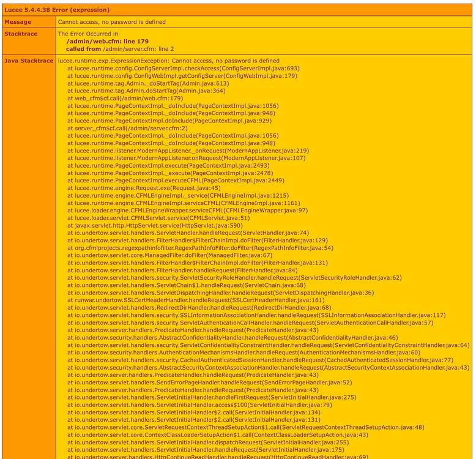Screen dimensions: 476x459
Task: Click 'RedirectDirHandler.handleRequest' stack line
Action: 199,308
